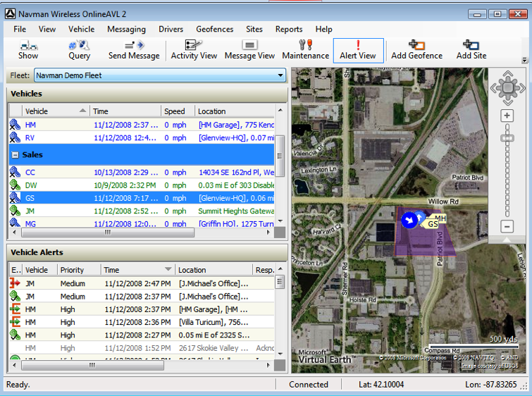
Task: Click Add Geofence tool
Action: [x=416, y=50]
